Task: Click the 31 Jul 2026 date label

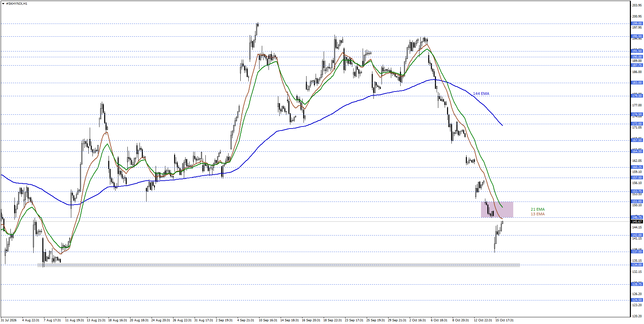Action: point(9,320)
